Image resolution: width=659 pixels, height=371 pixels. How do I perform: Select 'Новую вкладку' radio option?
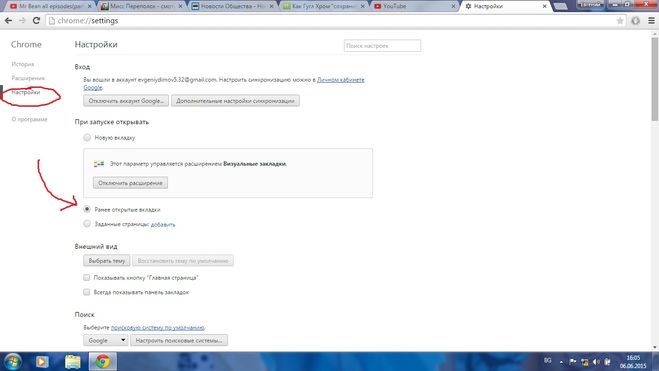pyautogui.click(x=87, y=137)
